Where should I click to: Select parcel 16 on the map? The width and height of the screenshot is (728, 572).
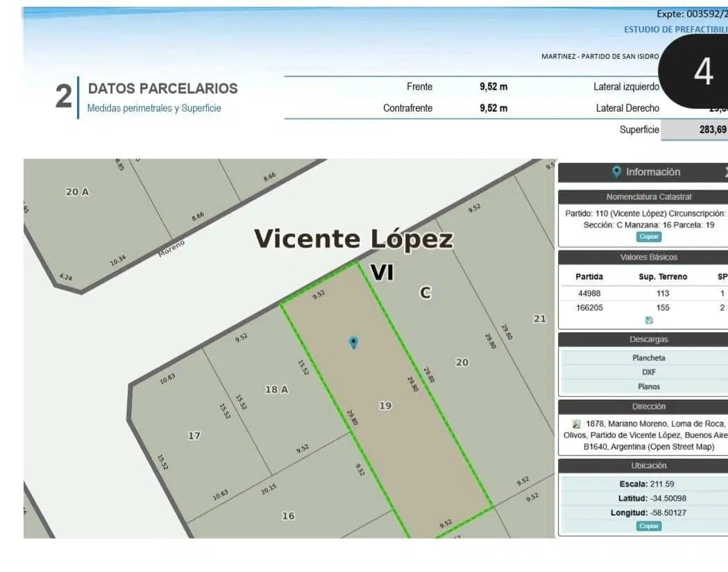(x=288, y=516)
